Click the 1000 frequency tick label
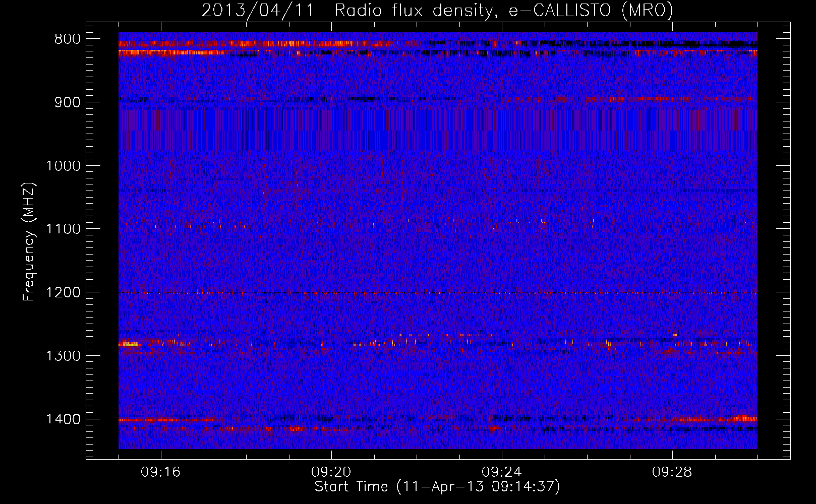Image resolution: width=816 pixels, height=504 pixels. (x=63, y=166)
